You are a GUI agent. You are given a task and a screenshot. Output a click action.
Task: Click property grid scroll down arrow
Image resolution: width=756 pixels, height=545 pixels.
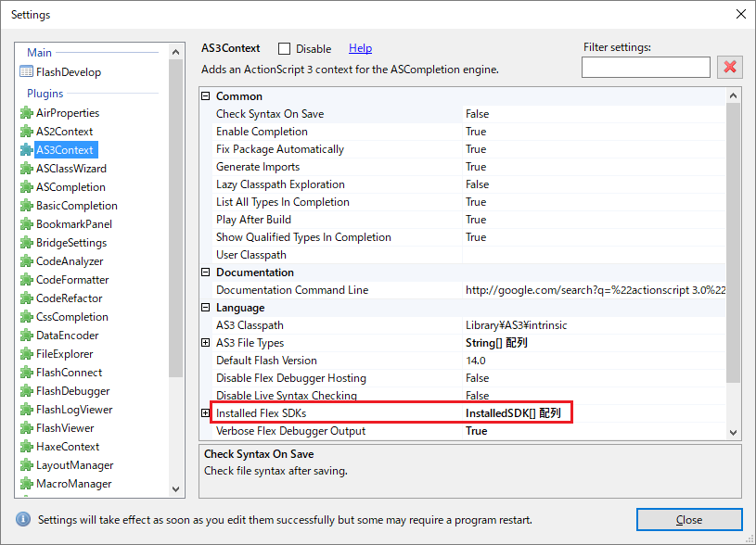[x=734, y=432]
